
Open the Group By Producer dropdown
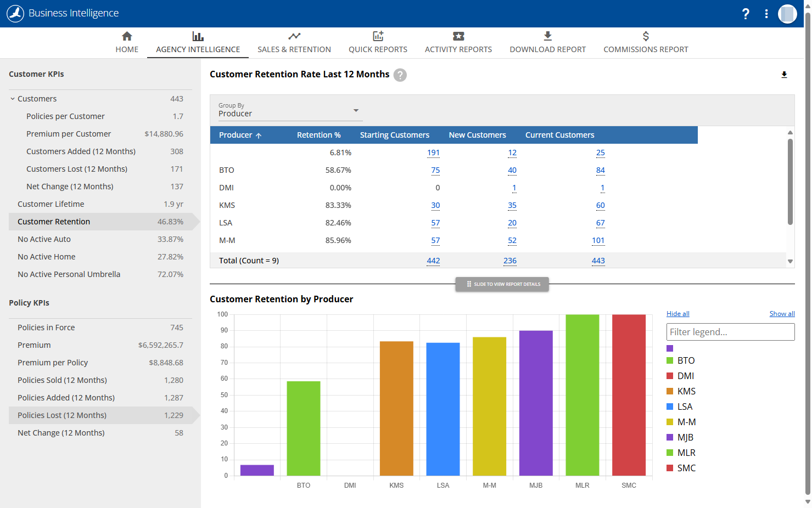[x=290, y=110]
